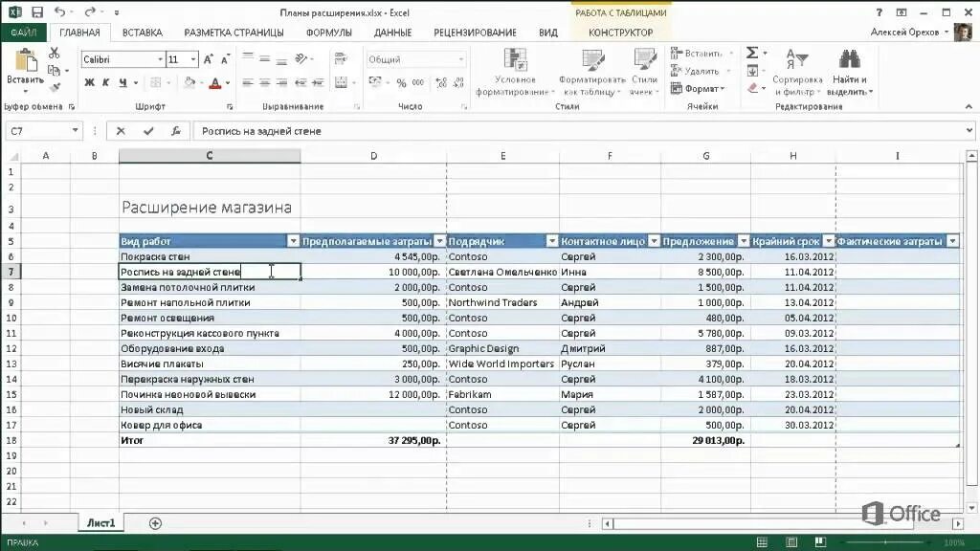Select the Лист1 sheet tab
Image resolution: width=980 pixels, height=551 pixels.
tap(101, 523)
